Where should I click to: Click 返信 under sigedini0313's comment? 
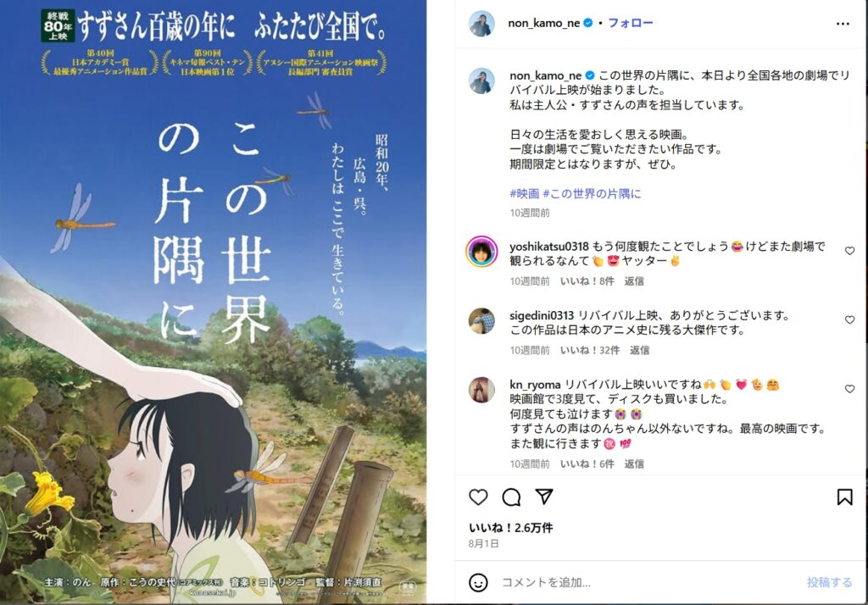[639, 351]
